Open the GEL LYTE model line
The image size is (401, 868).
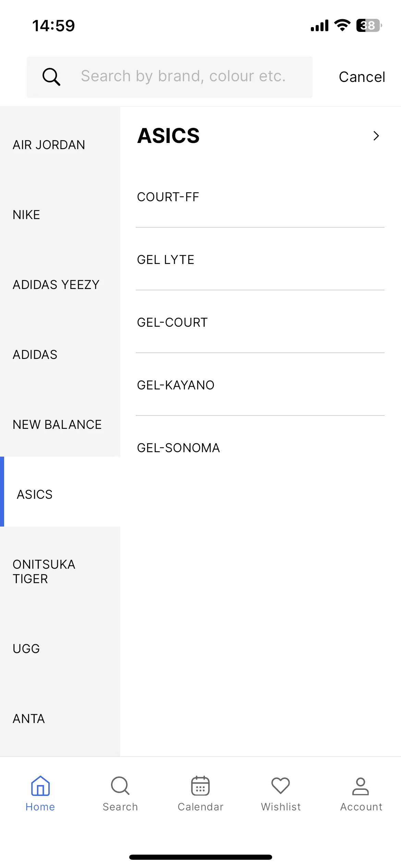(260, 260)
